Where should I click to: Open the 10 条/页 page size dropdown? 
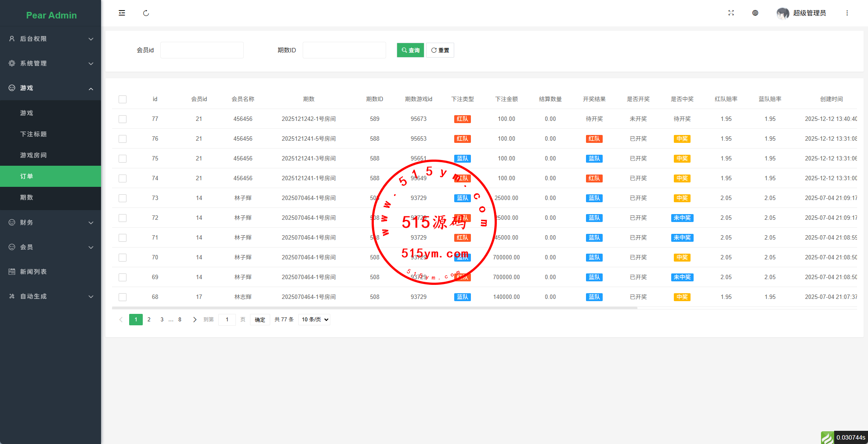coord(314,320)
